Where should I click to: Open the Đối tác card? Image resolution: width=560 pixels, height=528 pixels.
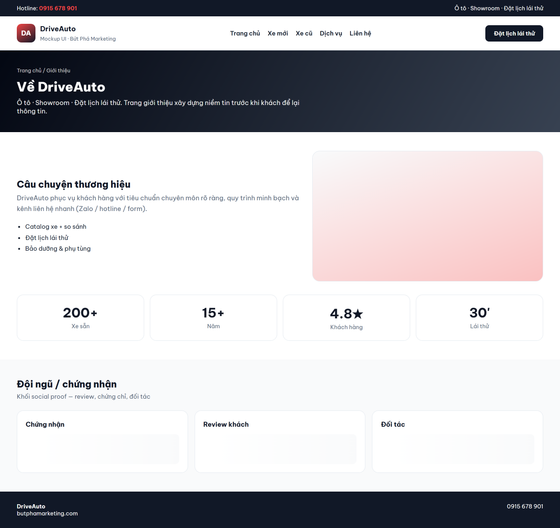pyautogui.click(x=458, y=442)
